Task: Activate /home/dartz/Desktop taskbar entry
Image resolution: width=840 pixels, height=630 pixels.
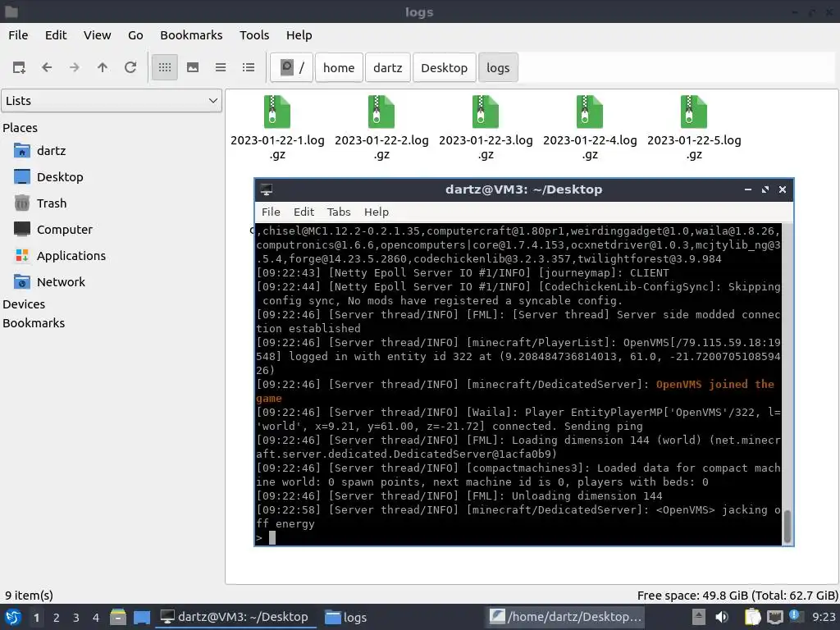Action: pos(565,617)
